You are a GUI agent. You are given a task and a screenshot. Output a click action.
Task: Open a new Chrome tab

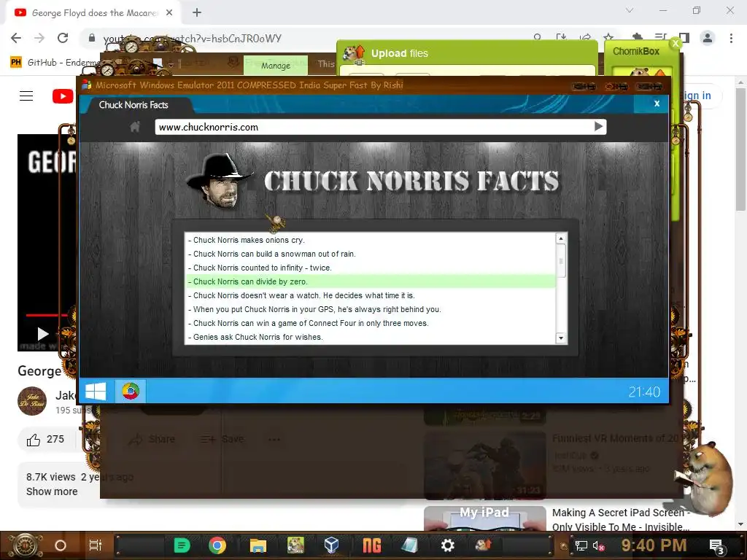(197, 13)
